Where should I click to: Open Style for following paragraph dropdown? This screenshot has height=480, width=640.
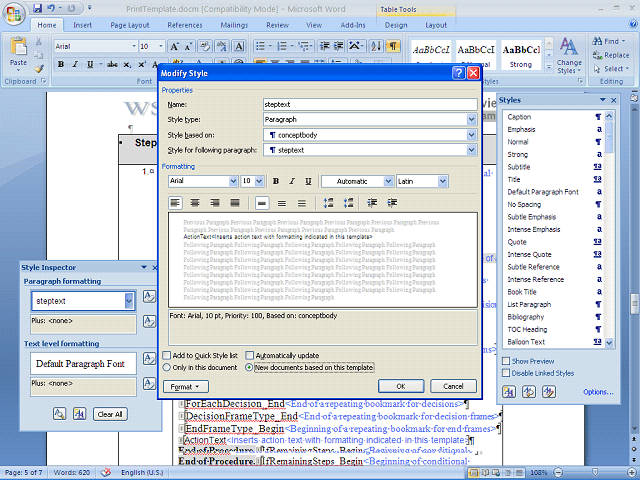pos(471,150)
